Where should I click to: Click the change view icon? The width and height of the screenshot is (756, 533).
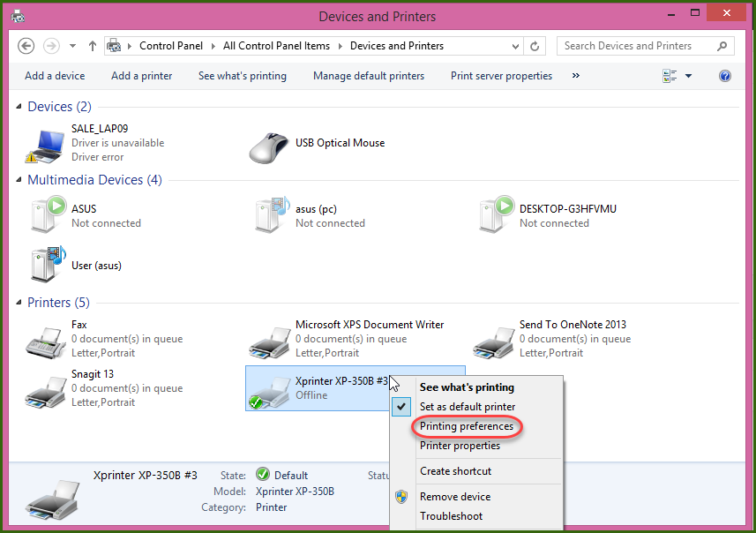670,76
